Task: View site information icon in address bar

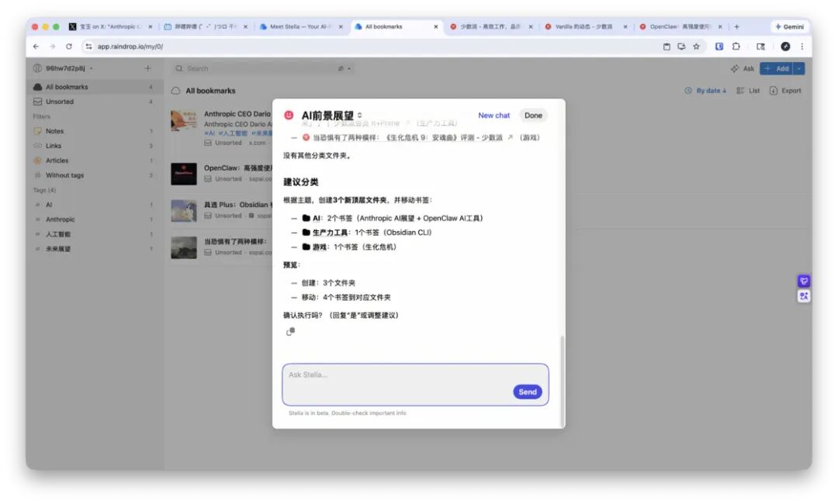Action: coord(88,47)
